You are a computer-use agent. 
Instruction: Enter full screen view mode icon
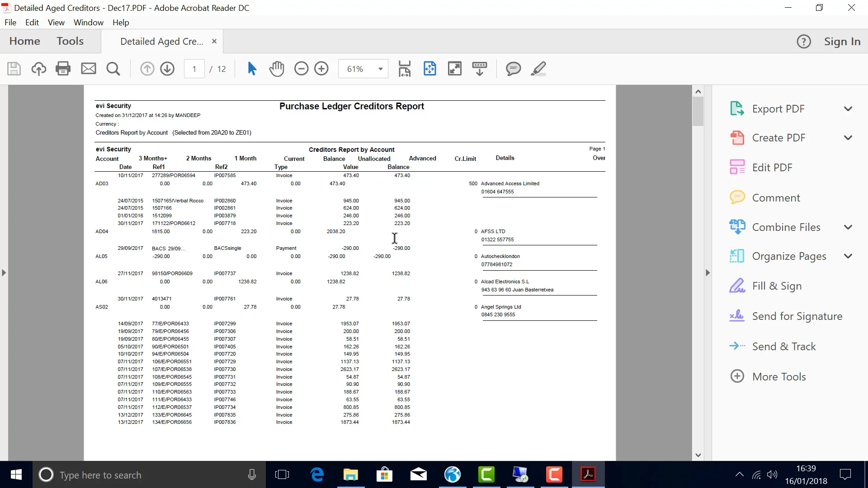(x=454, y=69)
